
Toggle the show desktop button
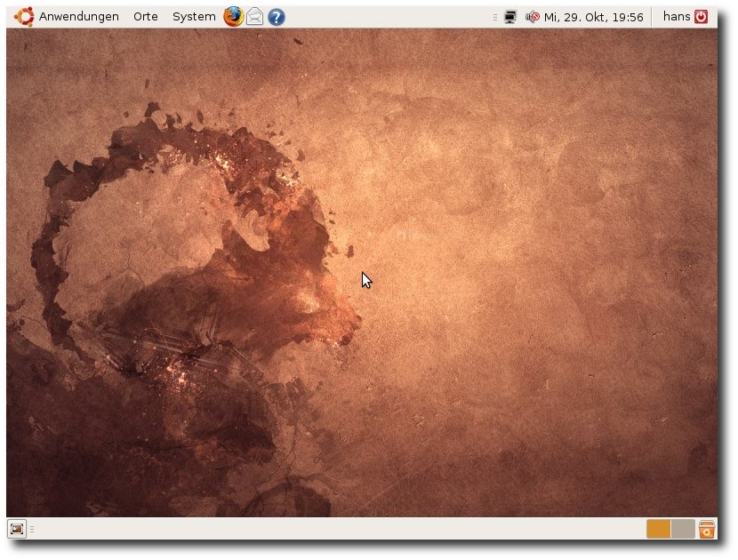(17, 529)
